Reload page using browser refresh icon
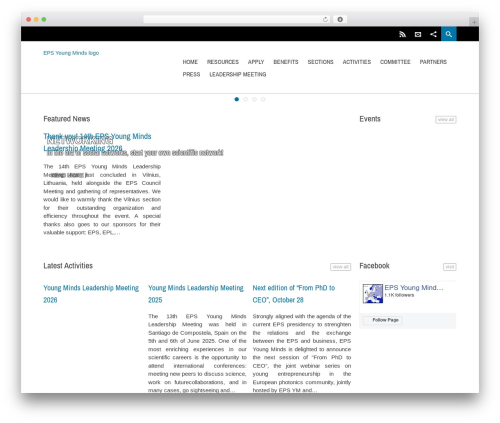The image size is (500, 423). tap(325, 19)
